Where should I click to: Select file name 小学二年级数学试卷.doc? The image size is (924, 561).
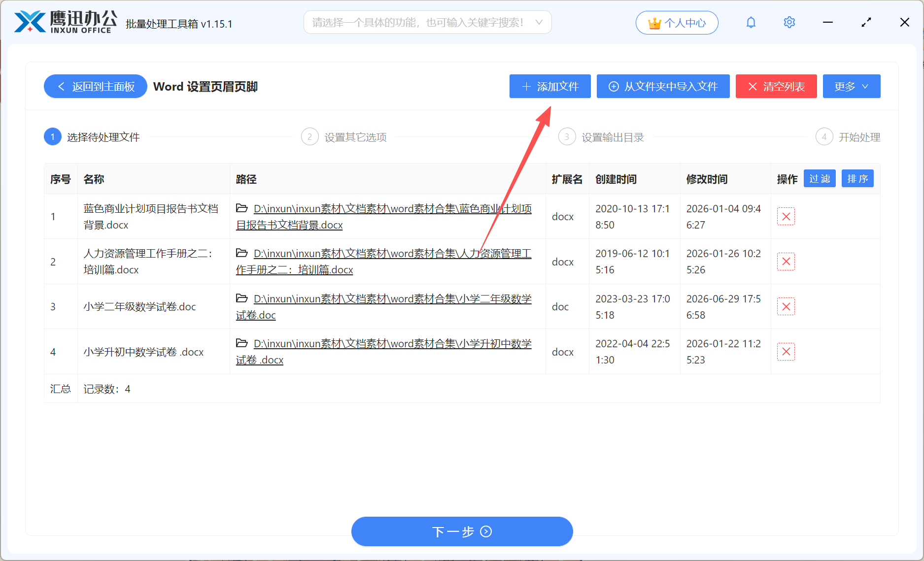point(139,307)
